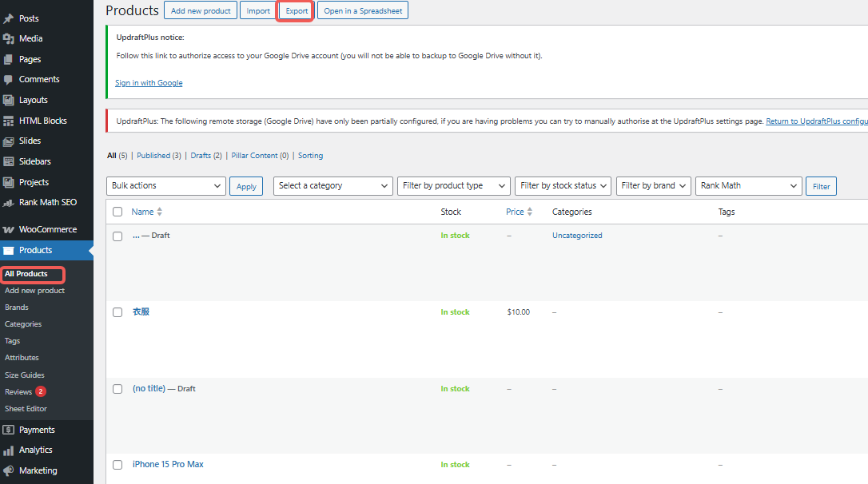Image resolution: width=868 pixels, height=484 pixels.
Task: Expand the Filter by stock status dropdown
Action: [563, 185]
